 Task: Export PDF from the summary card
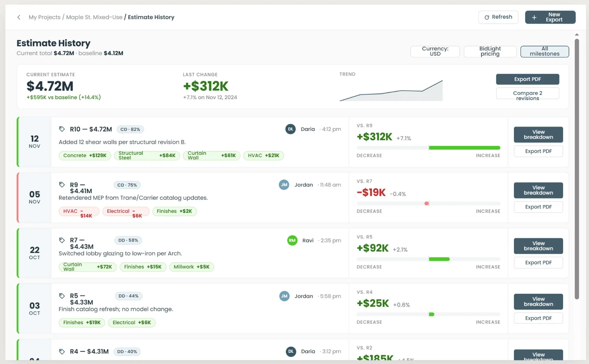(x=527, y=79)
